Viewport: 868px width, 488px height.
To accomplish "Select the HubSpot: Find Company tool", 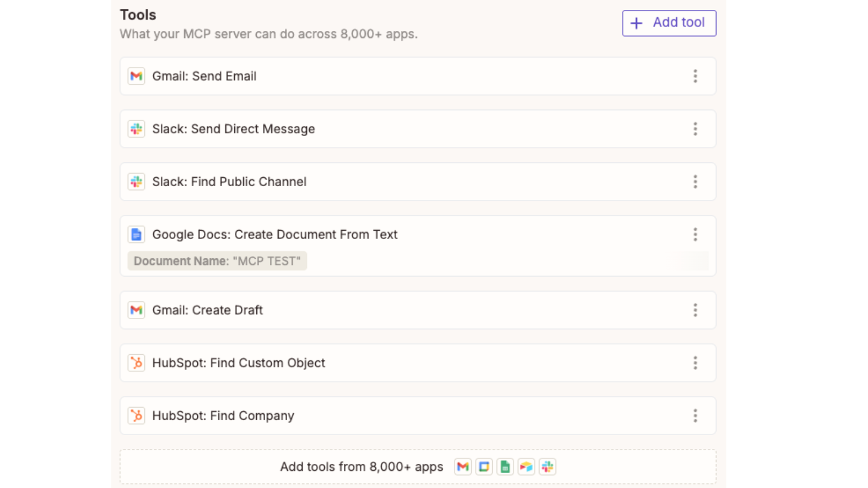I will [418, 416].
